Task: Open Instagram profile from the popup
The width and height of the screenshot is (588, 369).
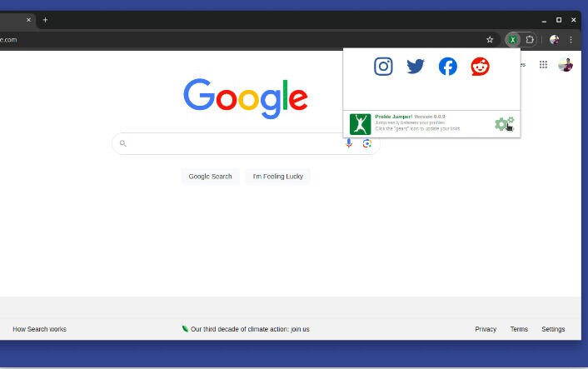Action: [x=383, y=67]
